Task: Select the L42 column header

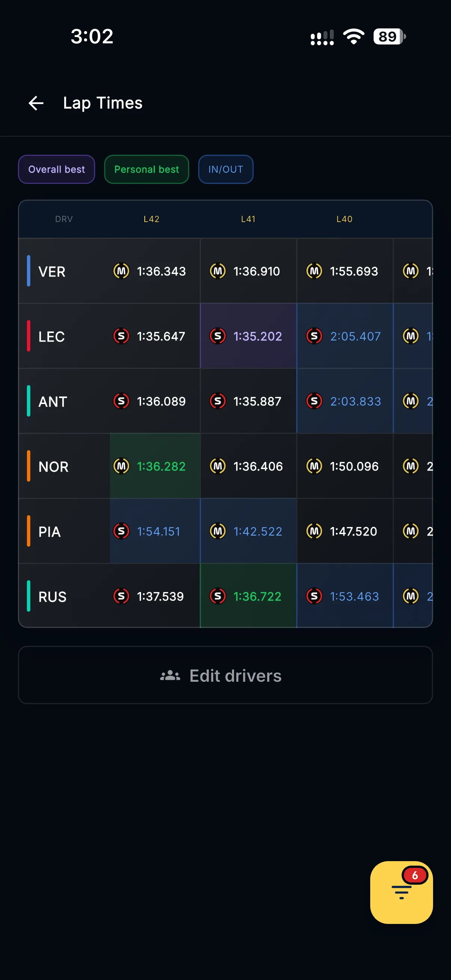Action: coord(151,219)
